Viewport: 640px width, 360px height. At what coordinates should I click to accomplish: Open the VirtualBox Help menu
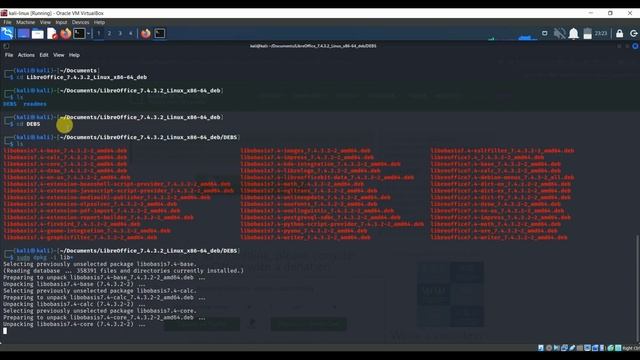tap(99, 22)
